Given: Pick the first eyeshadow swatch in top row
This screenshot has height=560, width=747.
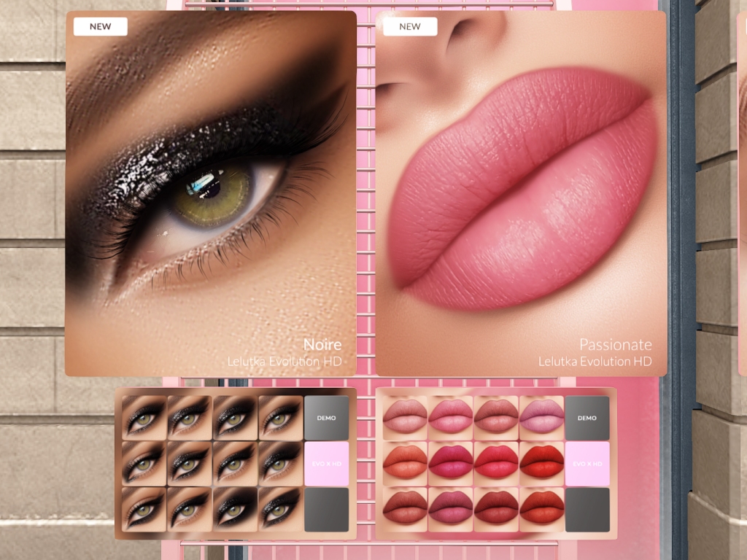Looking at the screenshot, I should [144, 418].
